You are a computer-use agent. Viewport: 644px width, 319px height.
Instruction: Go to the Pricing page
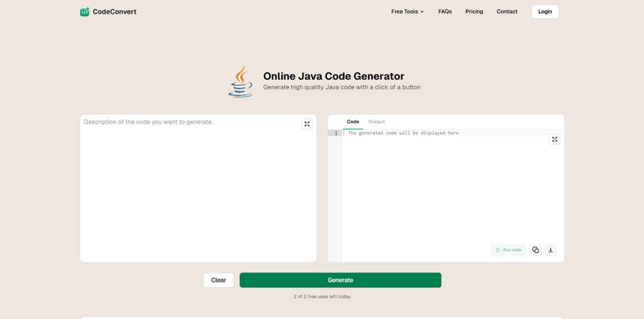point(474,11)
